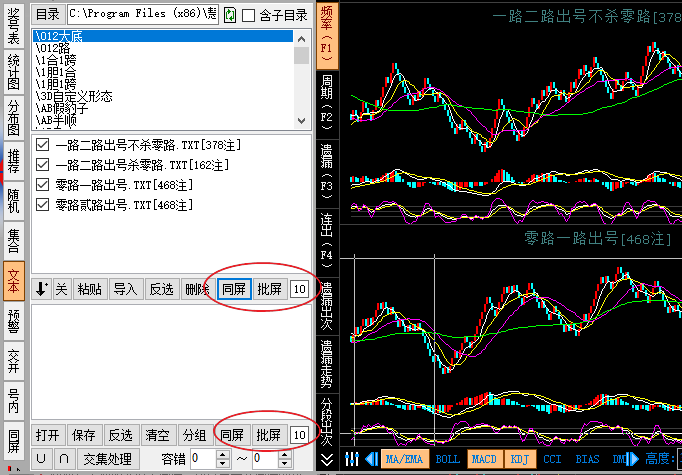
Task: Uncheck 一路二路出号不杀零路.TXT file
Action: [x=43, y=145]
